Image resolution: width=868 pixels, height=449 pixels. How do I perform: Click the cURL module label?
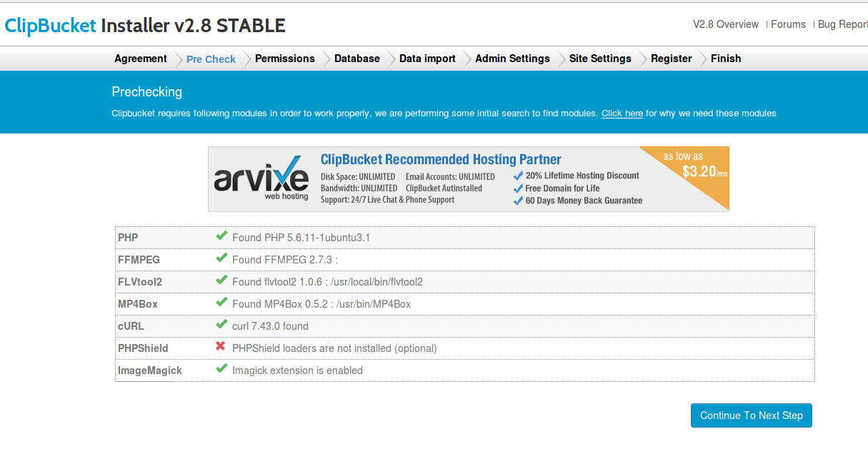click(131, 326)
